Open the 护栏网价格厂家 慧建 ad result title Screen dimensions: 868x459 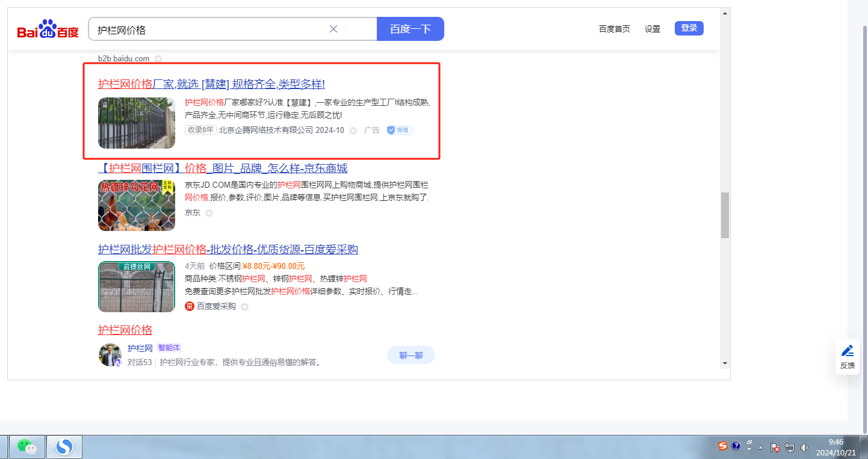pyautogui.click(x=211, y=84)
